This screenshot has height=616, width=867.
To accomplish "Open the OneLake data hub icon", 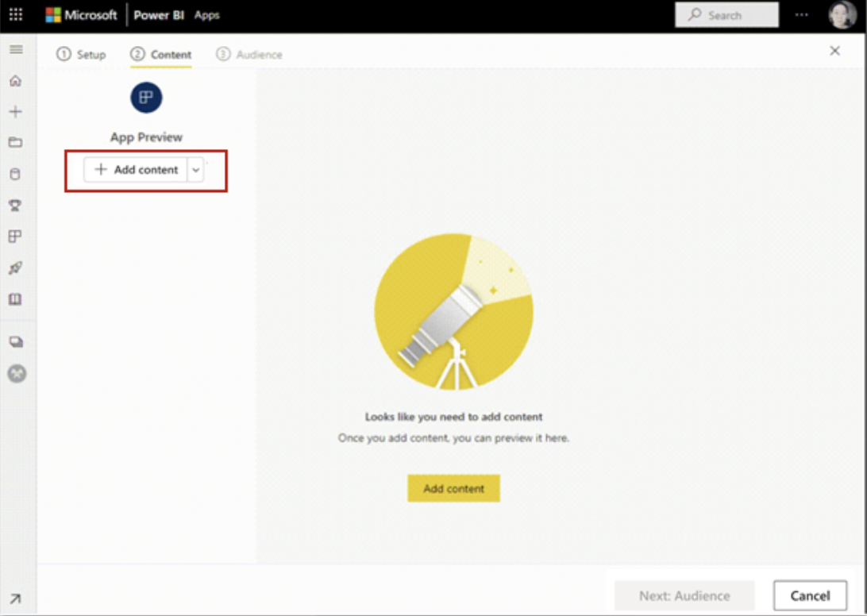I will [17, 173].
